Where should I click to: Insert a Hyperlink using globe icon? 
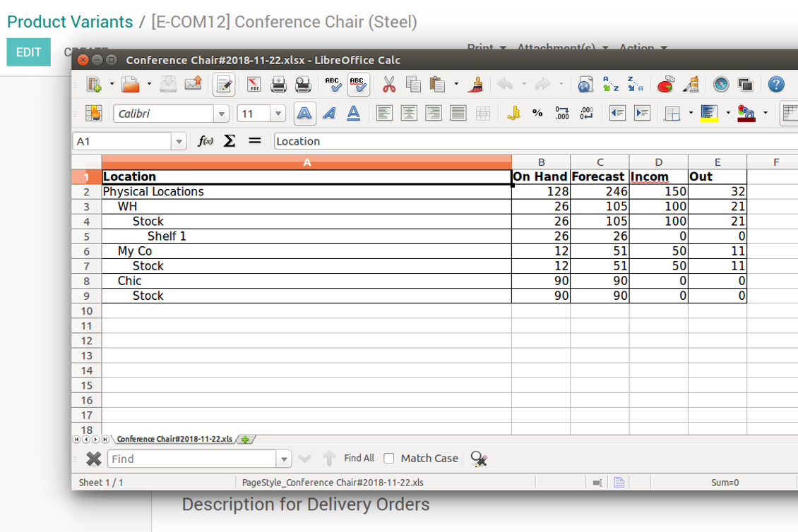point(585,84)
